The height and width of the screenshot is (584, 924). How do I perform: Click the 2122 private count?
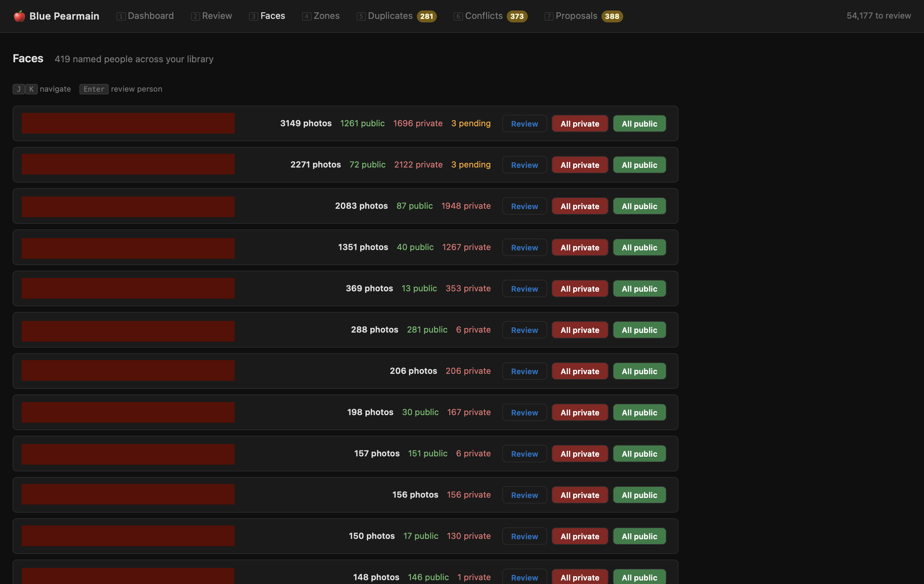tap(418, 165)
